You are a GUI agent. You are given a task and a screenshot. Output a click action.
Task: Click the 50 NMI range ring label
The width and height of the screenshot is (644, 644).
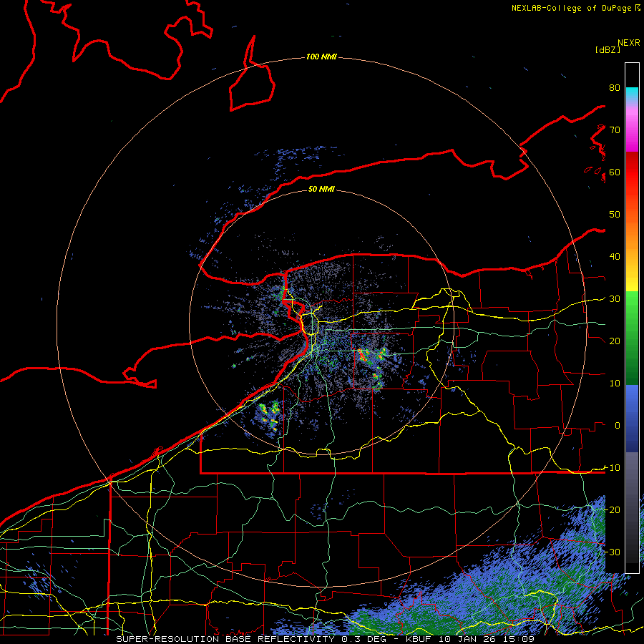(321, 189)
